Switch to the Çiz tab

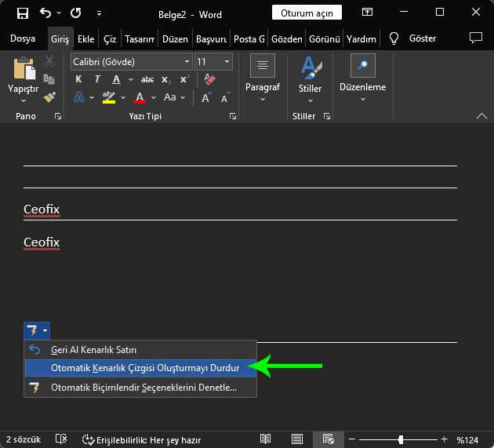(x=110, y=39)
